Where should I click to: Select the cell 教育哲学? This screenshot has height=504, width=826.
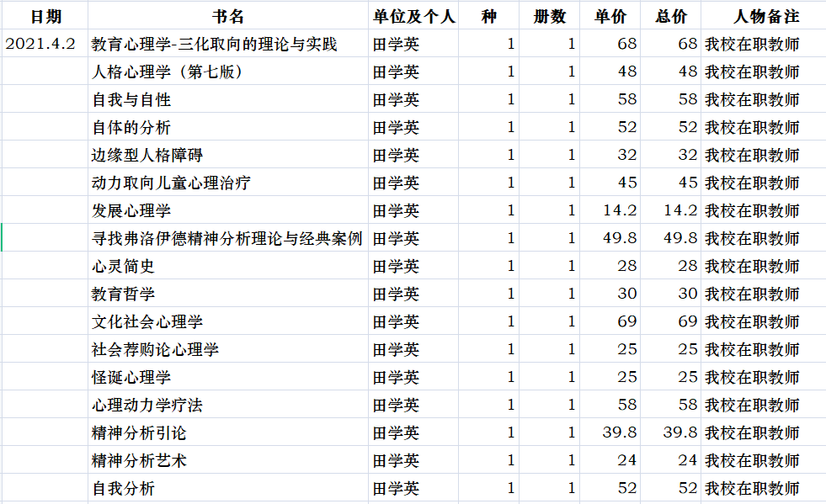pyautogui.click(x=228, y=294)
